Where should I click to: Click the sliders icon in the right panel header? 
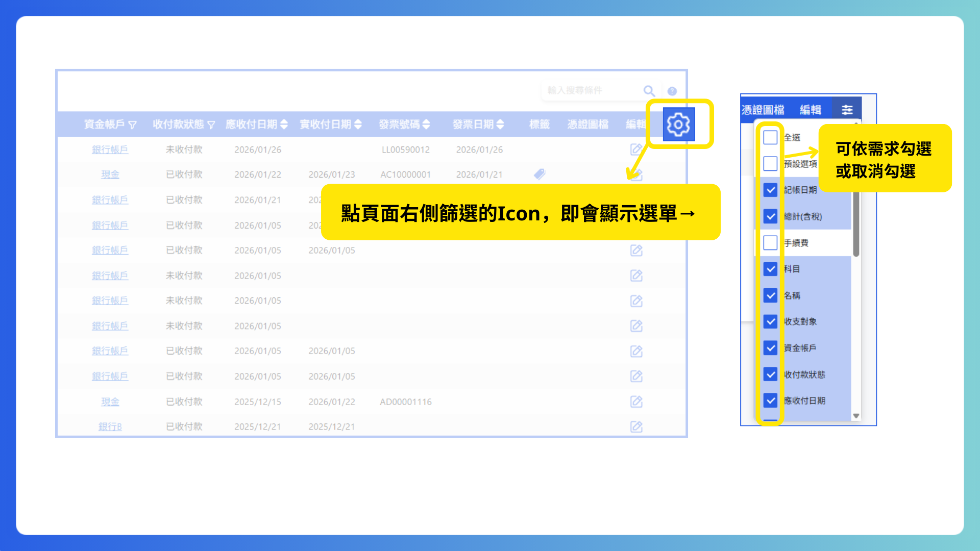point(847,109)
